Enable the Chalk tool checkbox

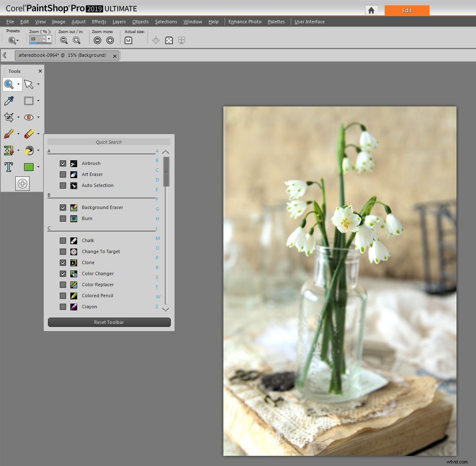click(x=63, y=240)
